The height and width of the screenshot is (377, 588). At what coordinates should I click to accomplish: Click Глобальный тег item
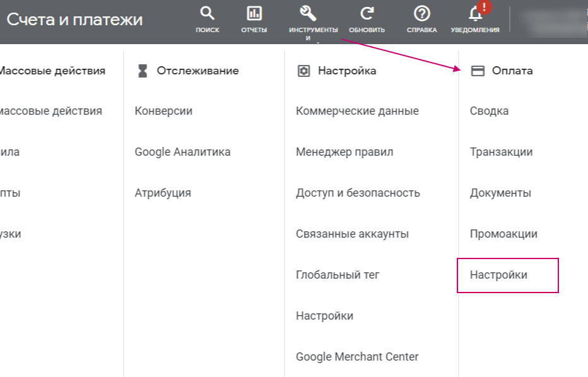coord(338,275)
